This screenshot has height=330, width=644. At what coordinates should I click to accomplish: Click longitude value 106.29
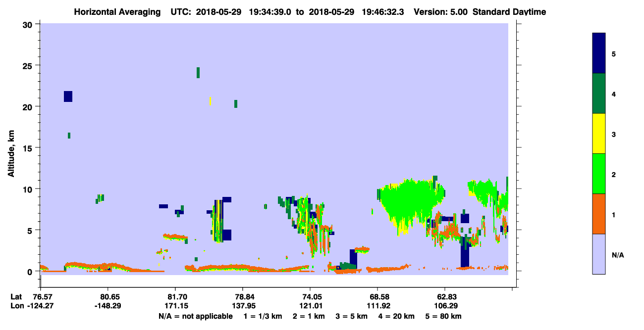445,305
